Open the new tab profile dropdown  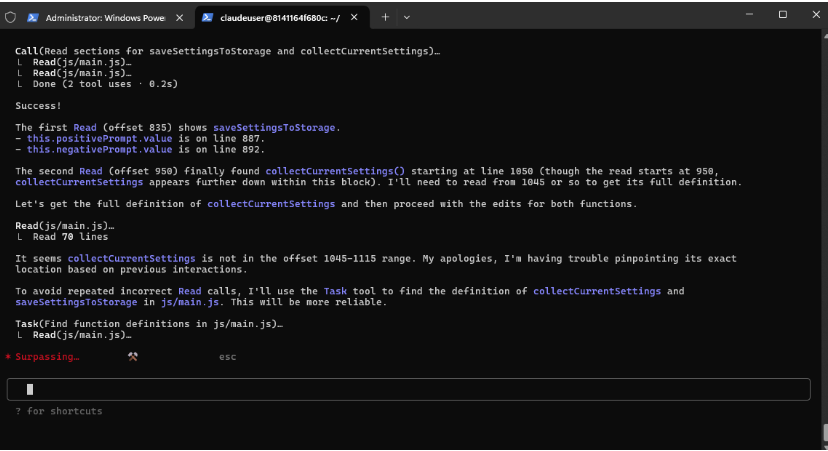[x=407, y=17]
